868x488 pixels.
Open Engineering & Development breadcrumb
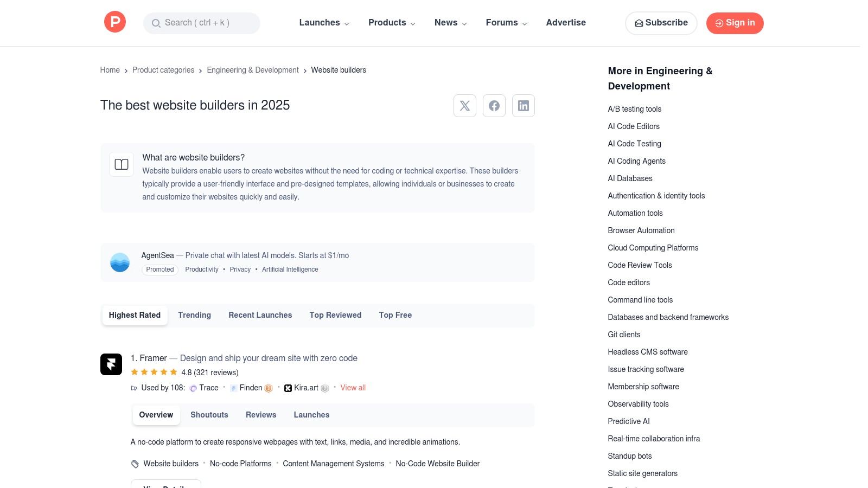pyautogui.click(x=253, y=70)
